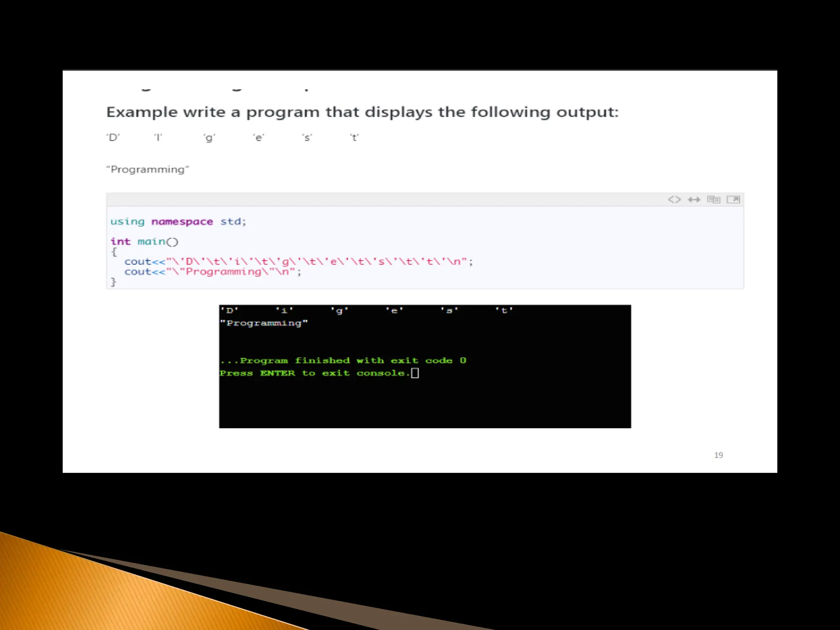Click the first cout line with tab escapes
This screenshot has height=630, width=840.
[299, 261]
